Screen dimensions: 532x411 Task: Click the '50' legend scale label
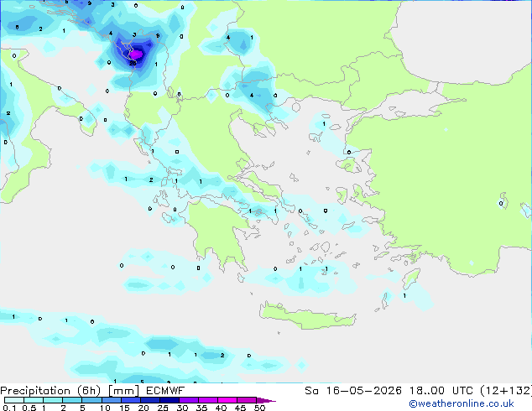(259, 408)
